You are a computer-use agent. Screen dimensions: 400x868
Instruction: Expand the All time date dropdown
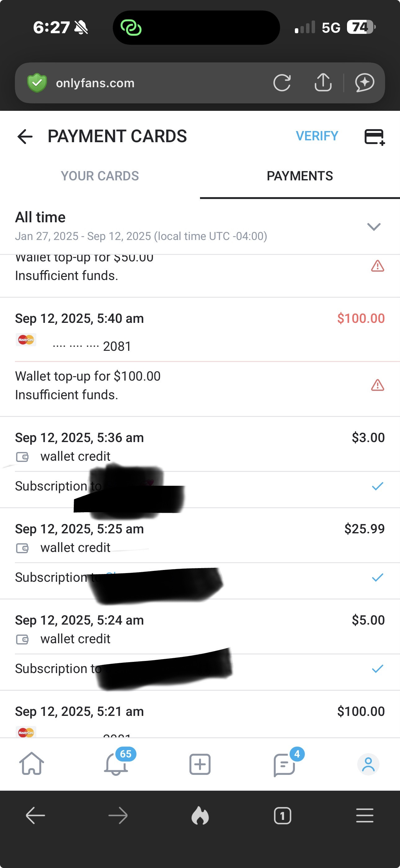click(x=374, y=226)
